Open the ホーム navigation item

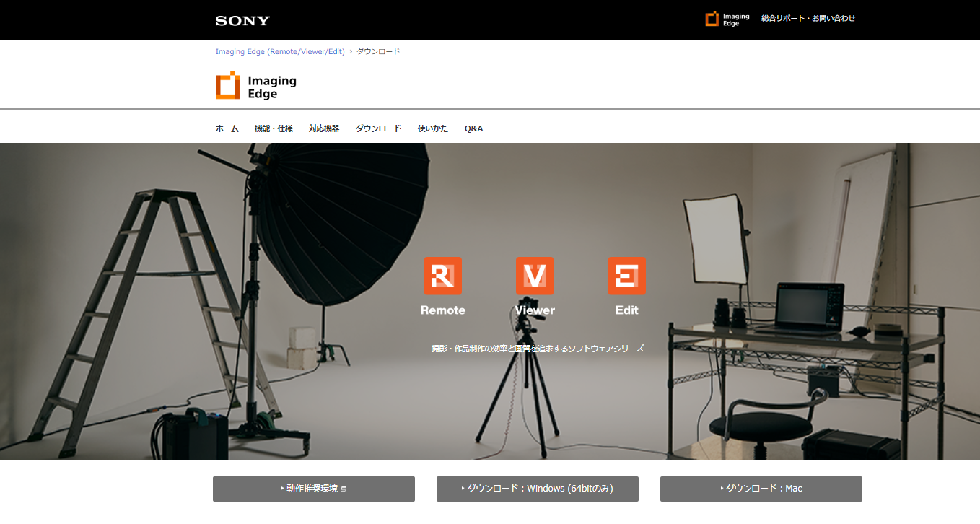click(227, 128)
